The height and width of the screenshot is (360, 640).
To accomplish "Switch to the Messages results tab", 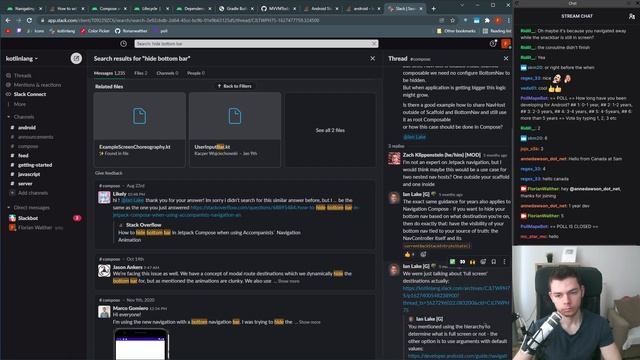I will 109,73.
